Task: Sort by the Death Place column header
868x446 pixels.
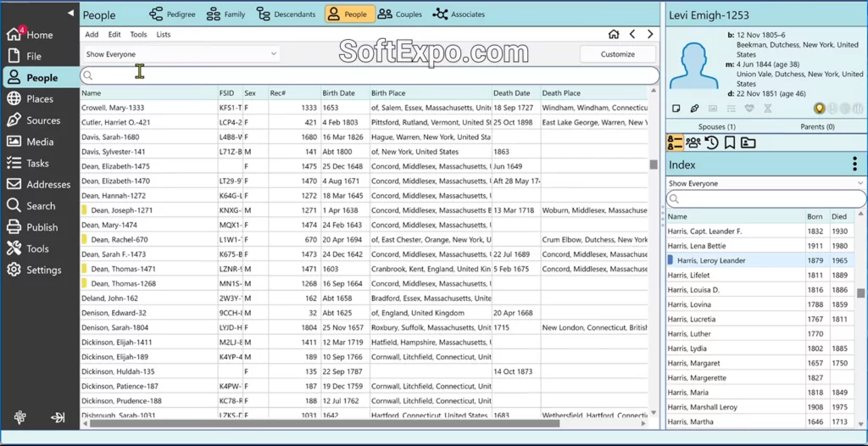Action: click(x=593, y=93)
